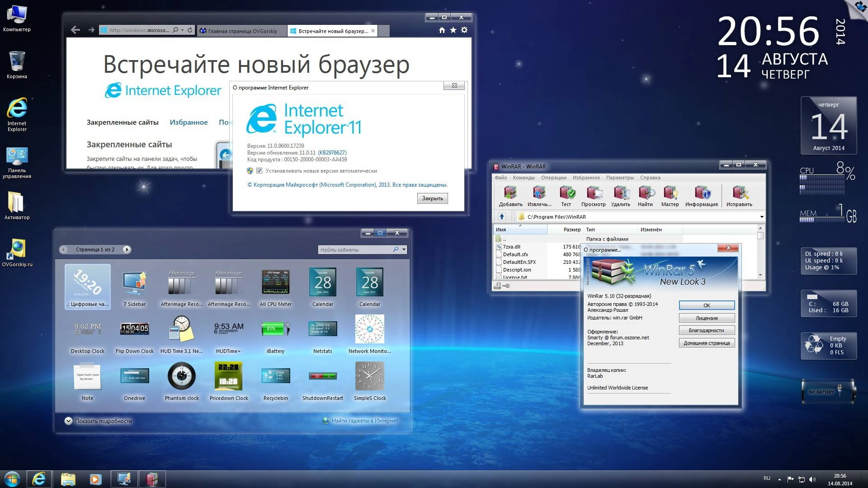Click the Тест icon in WinRAR
Screen dimensions: 868x488
point(566,196)
